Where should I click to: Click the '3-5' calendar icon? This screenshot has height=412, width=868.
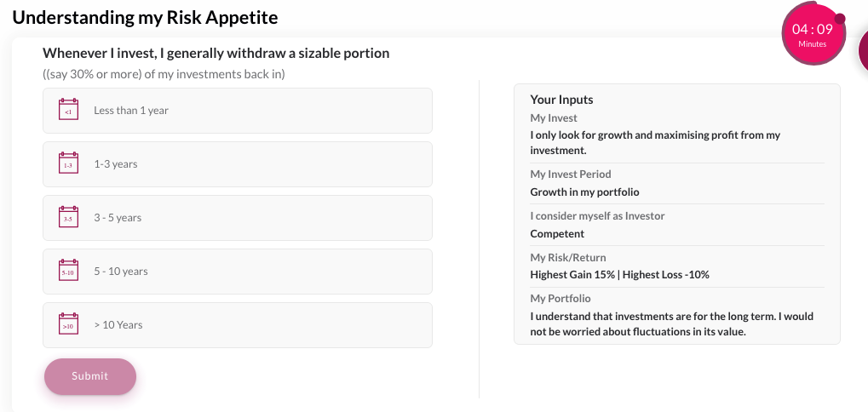point(68,217)
